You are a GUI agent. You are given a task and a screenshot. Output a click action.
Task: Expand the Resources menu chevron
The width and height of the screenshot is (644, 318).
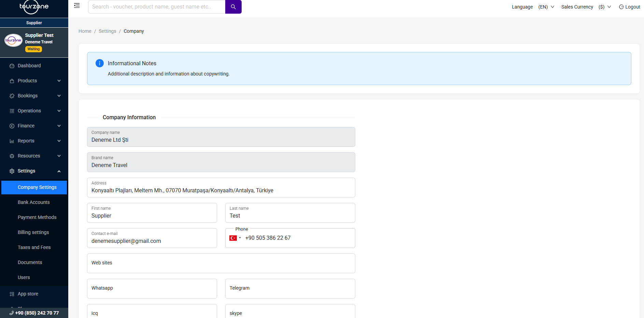coord(59,156)
